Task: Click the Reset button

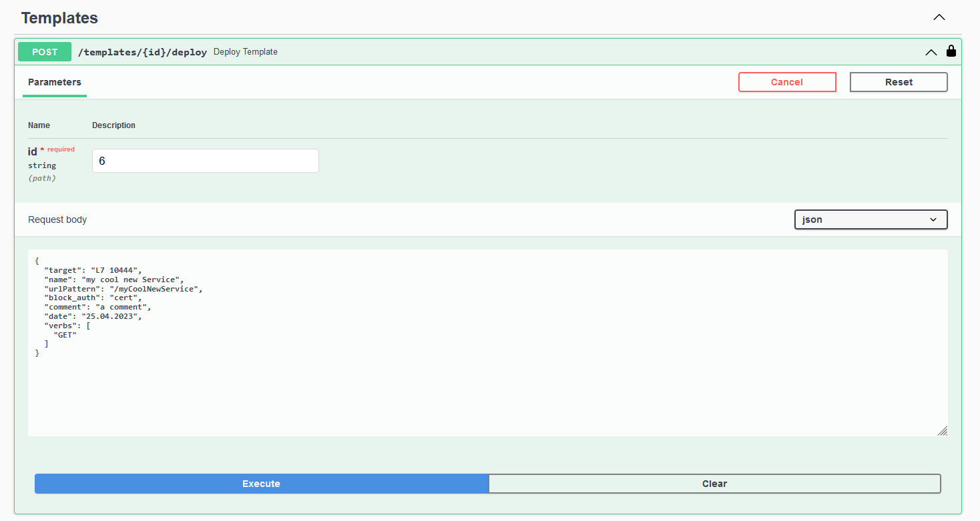Action: 898,82
